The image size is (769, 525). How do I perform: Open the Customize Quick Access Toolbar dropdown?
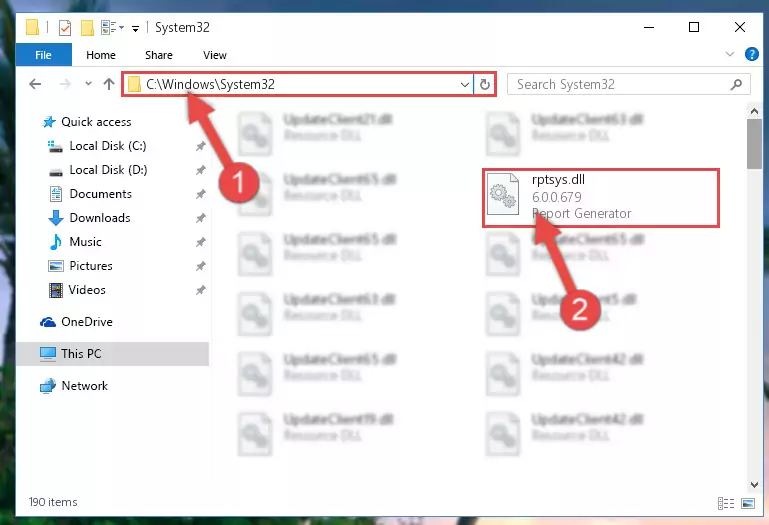point(135,28)
